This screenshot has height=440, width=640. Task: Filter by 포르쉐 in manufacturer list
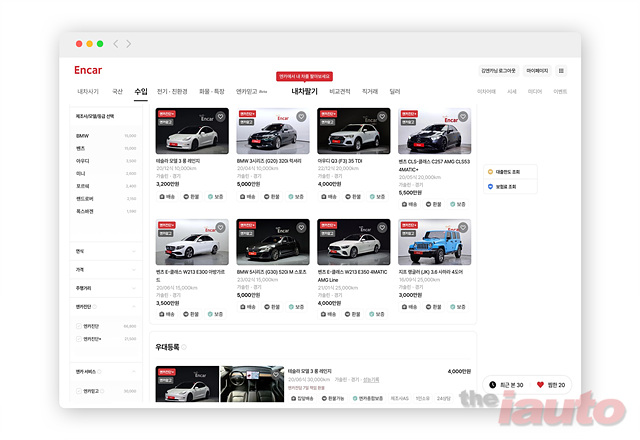pyautogui.click(x=82, y=186)
